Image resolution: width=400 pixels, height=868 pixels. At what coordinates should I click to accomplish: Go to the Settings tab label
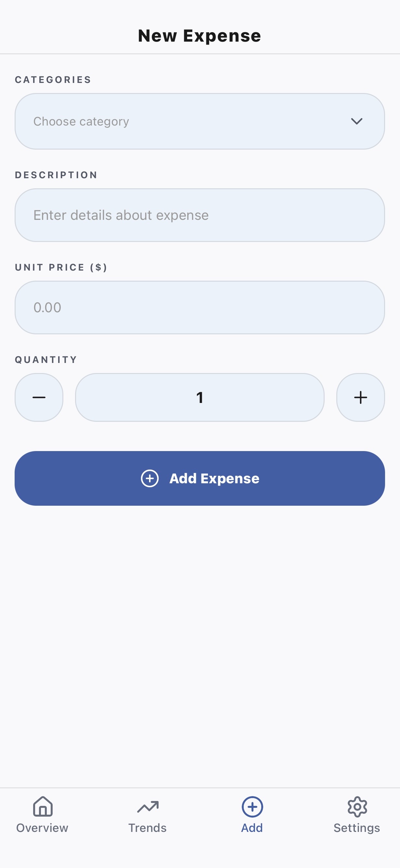(x=356, y=828)
